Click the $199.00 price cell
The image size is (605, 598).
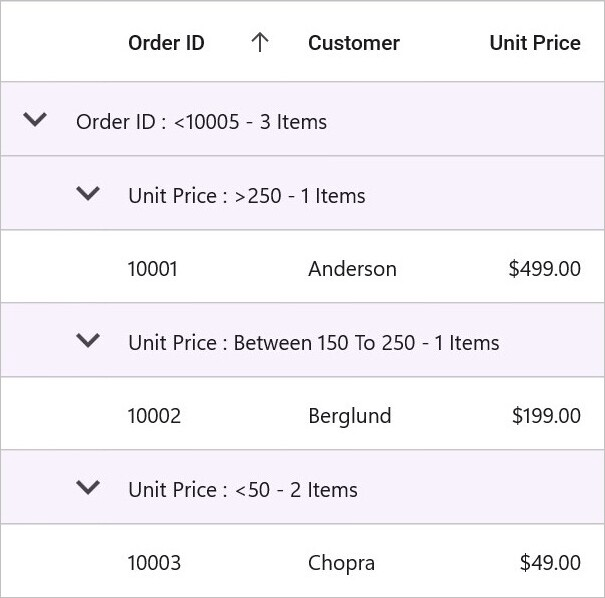tap(546, 416)
